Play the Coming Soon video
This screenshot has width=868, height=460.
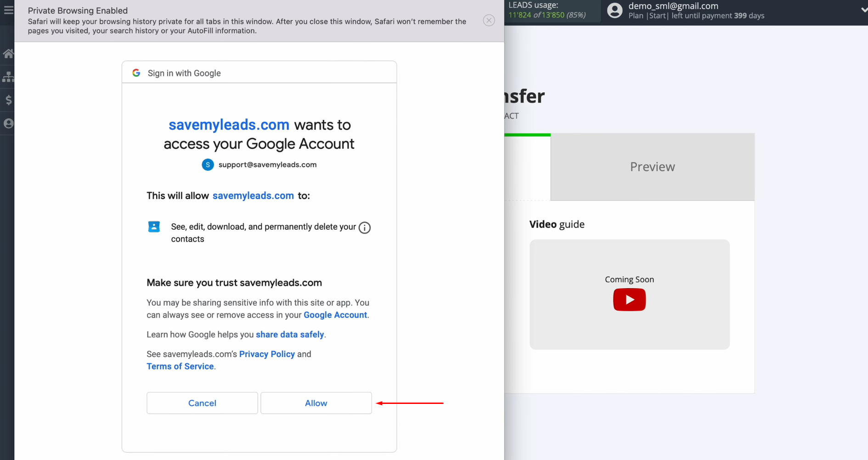[629, 300]
